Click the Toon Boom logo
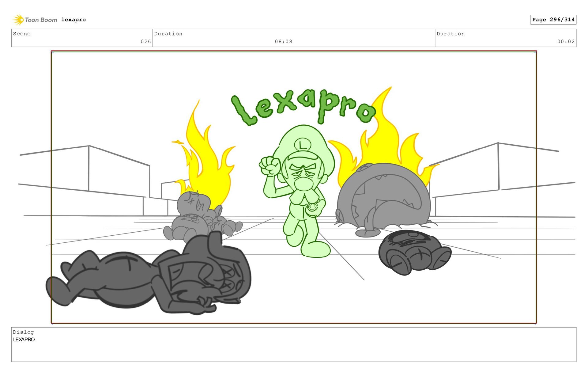Screen dimensions: 588x380 click(35, 20)
